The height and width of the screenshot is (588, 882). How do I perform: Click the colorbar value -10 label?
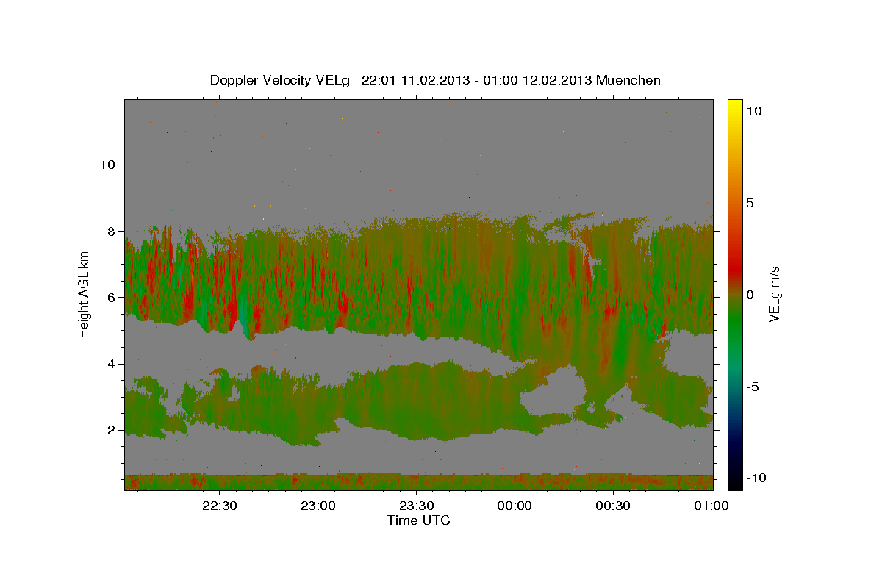point(756,478)
